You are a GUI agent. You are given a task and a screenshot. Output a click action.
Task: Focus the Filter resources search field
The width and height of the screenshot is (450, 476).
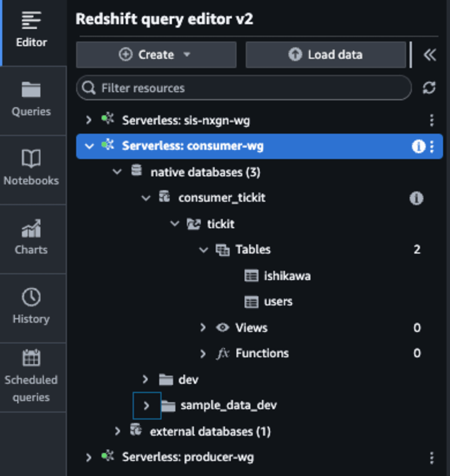(x=244, y=88)
